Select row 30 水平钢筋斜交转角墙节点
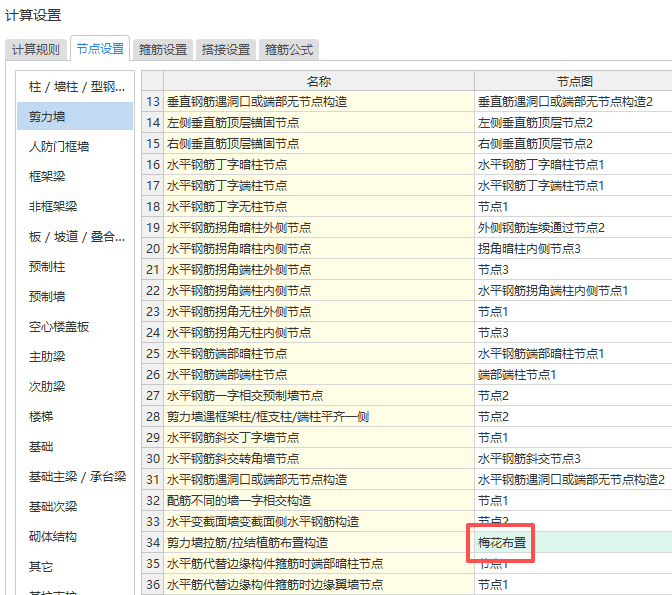This screenshot has width=672, height=595. click(x=319, y=459)
